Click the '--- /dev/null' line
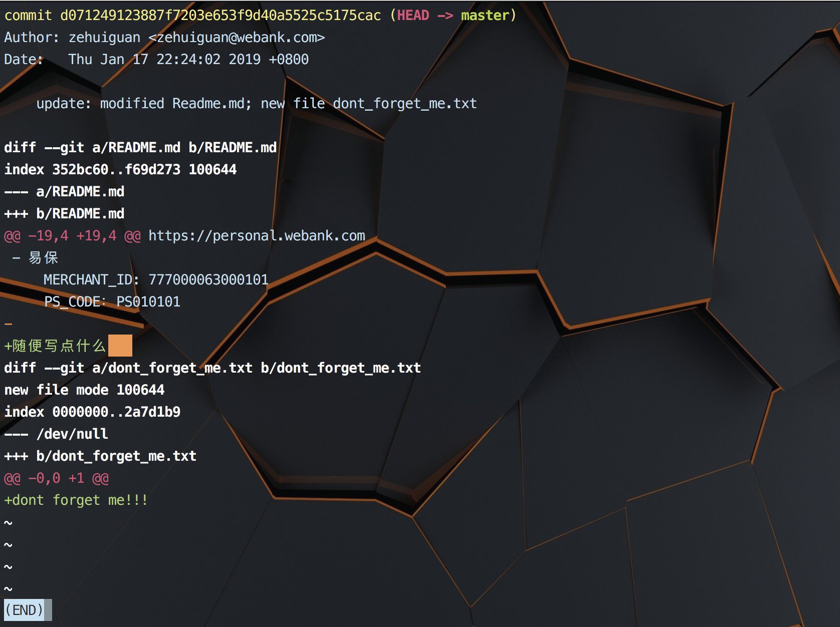 [56, 434]
